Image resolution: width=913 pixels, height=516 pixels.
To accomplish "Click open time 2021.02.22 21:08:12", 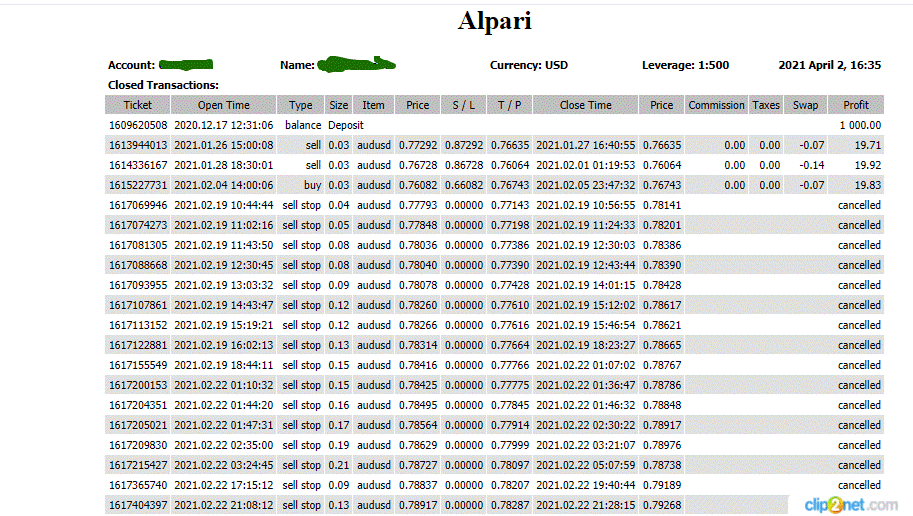I will coord(224,505).
